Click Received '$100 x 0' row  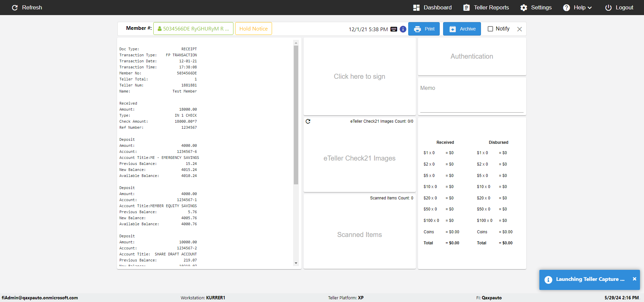[x=439, y=221]
